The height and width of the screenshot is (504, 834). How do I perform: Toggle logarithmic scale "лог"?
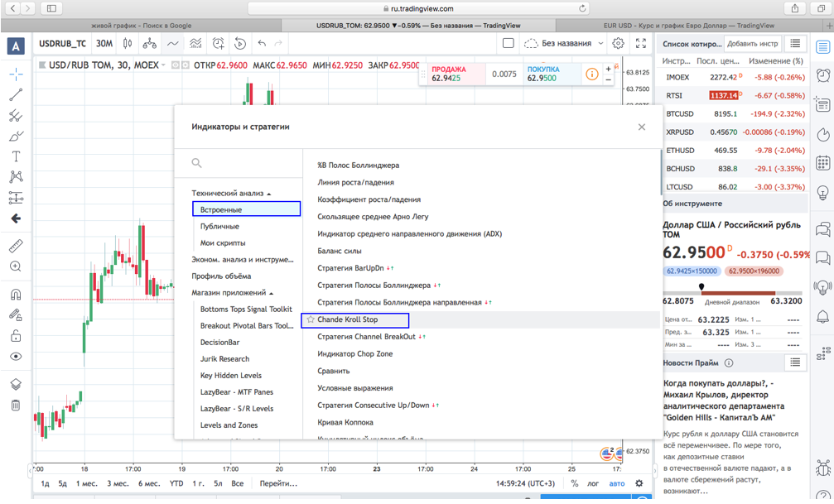pyautogui.click(x=593, y=483)
